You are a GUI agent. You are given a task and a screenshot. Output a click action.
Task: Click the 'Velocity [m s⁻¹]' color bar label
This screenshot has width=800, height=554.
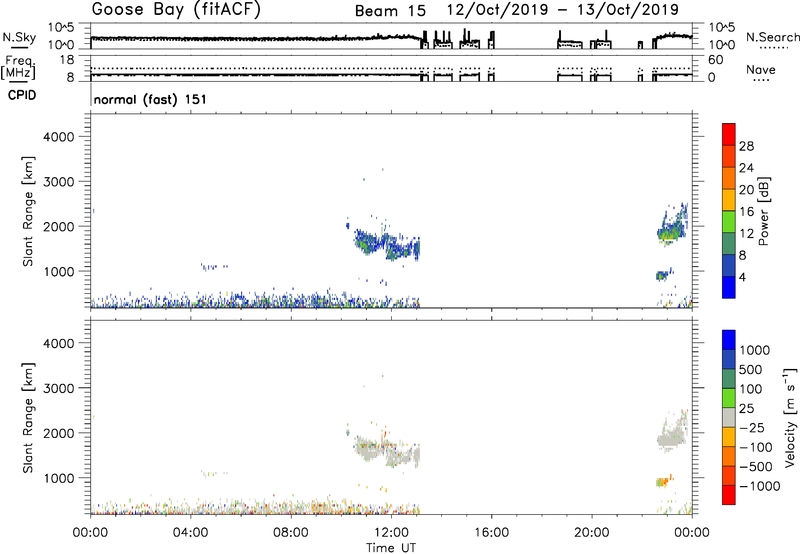click(x=790, y=417)
